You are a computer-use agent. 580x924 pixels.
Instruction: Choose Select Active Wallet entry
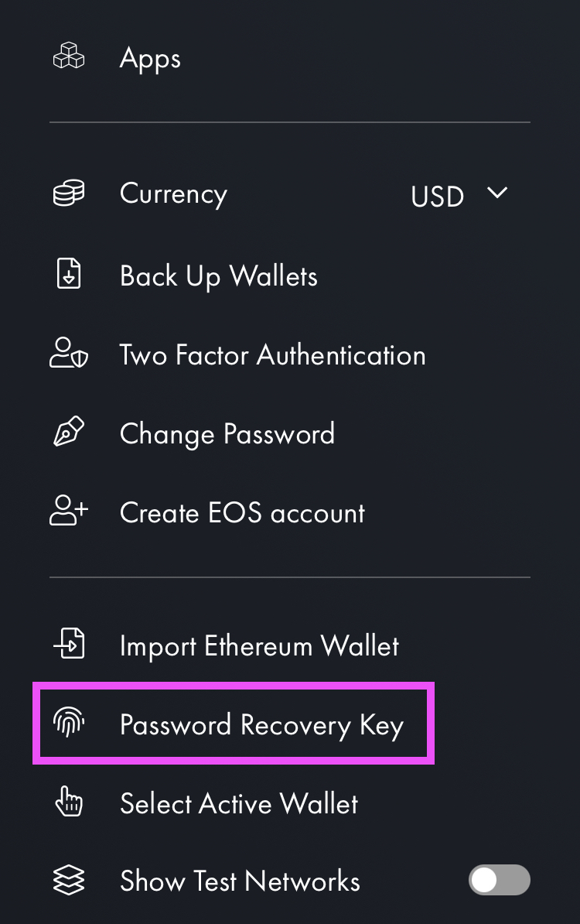290,803
